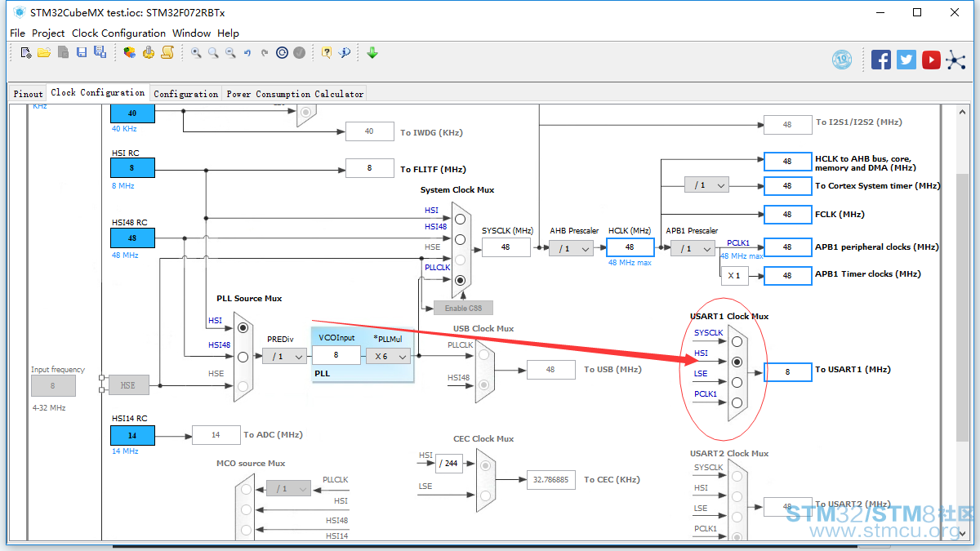Viewport: 980px width, 551px height.
Task: Click the Save As toolbar icon
Action: click(x=100, y=52)
